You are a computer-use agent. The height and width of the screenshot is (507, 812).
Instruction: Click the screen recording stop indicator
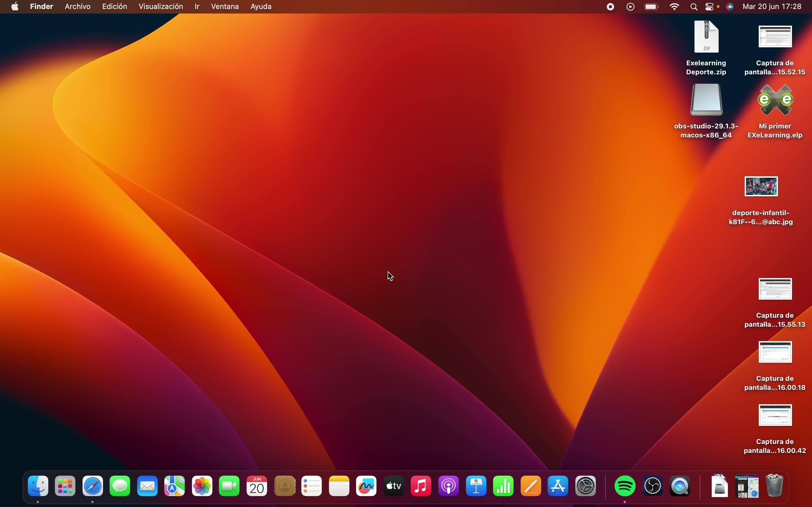tap(610, 7)
